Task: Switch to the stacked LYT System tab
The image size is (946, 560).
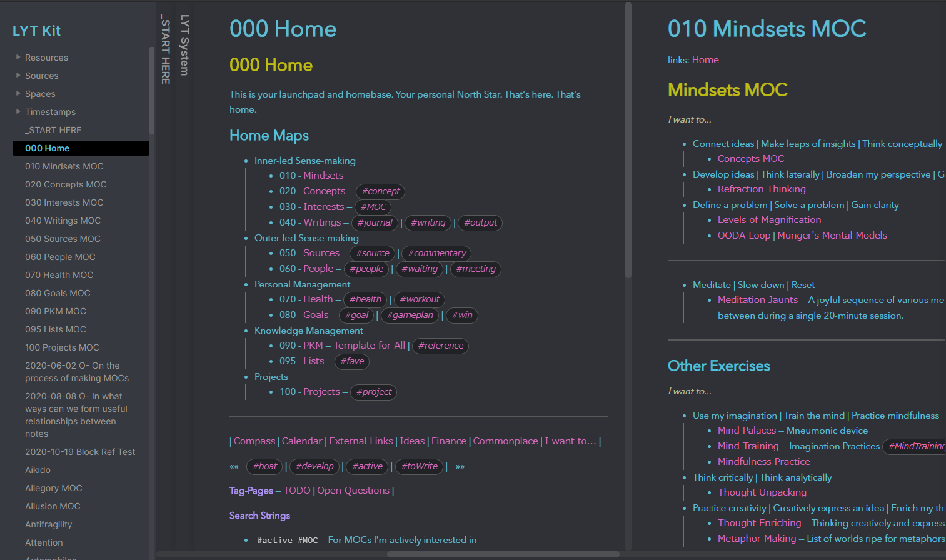Action: click(x=184, y=45)
